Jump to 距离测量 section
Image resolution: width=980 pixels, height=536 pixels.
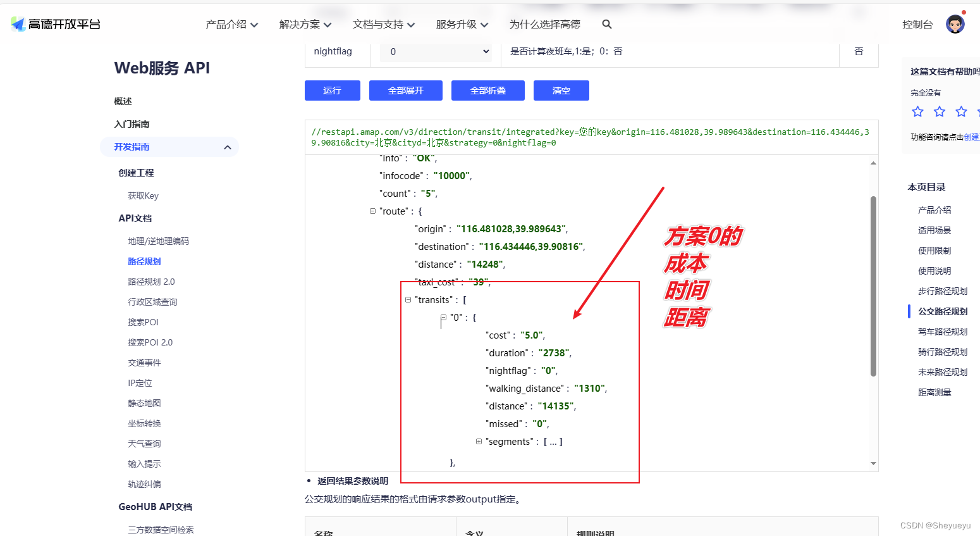tap(934, 392)
